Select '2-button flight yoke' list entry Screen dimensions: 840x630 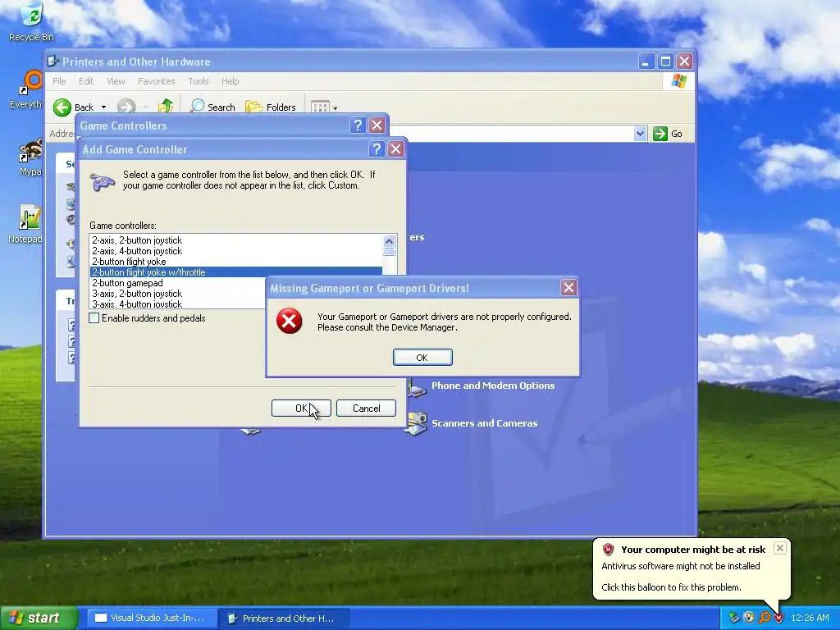coord(235,262)
